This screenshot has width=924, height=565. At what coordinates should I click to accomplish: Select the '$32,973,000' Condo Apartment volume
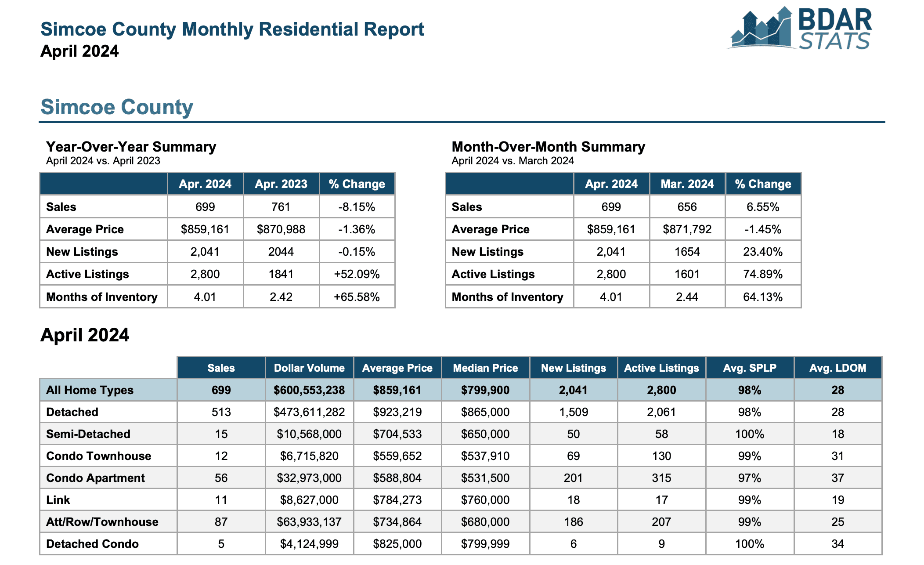click(310, 478)
